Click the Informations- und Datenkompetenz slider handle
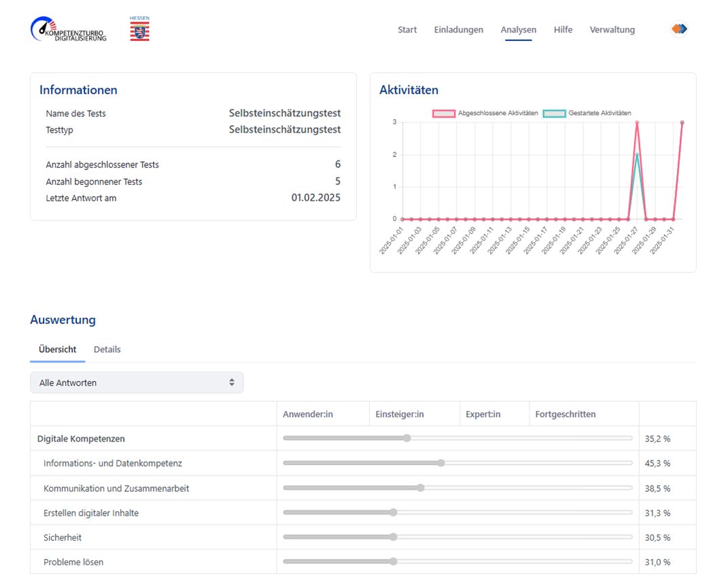 [440, 463]
